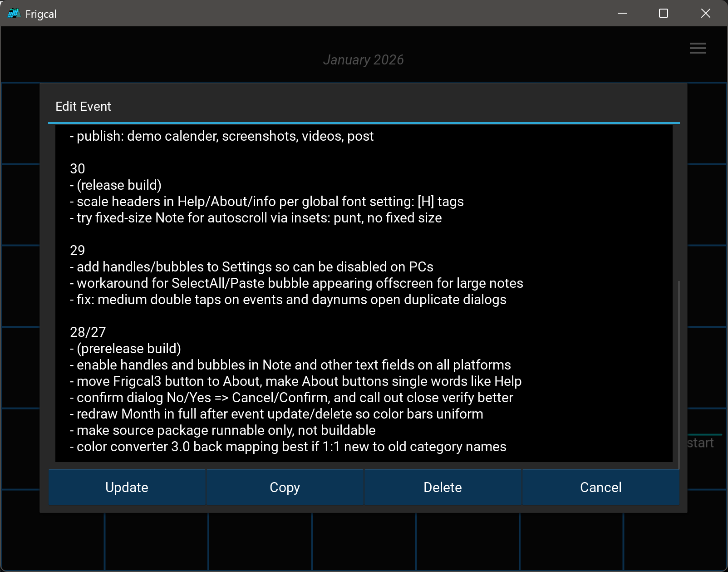Delete the event using the Delete button

coord(443,487)
